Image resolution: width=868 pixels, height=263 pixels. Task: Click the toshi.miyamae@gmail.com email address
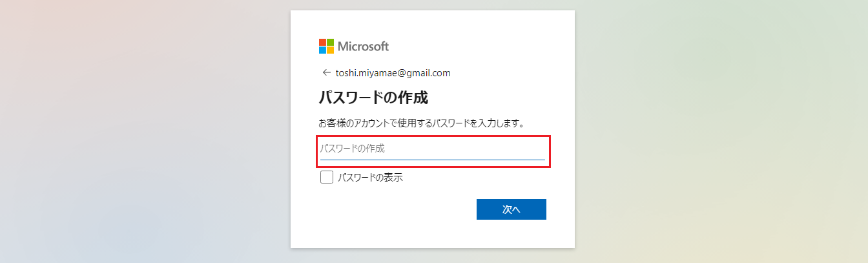click(x=393, y=73)
